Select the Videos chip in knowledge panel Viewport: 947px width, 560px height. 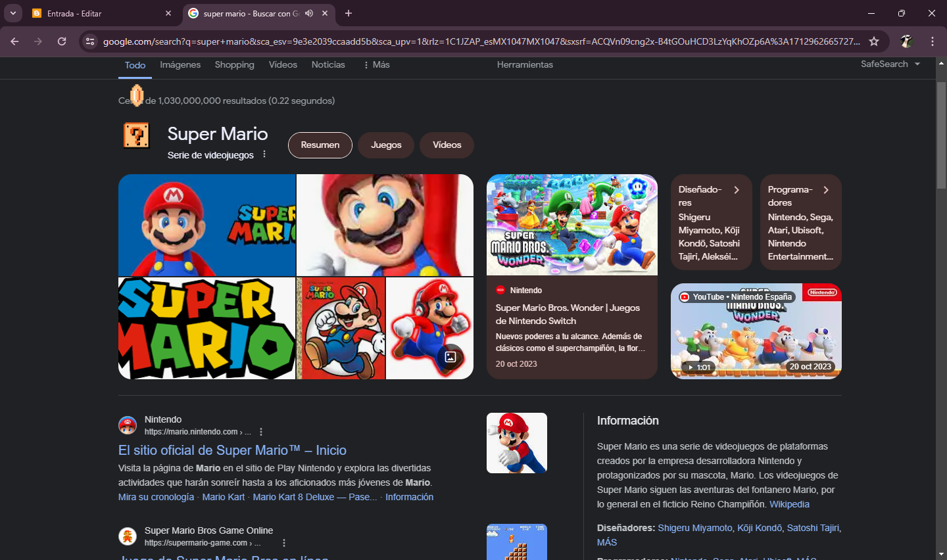[x=447, y=145]
